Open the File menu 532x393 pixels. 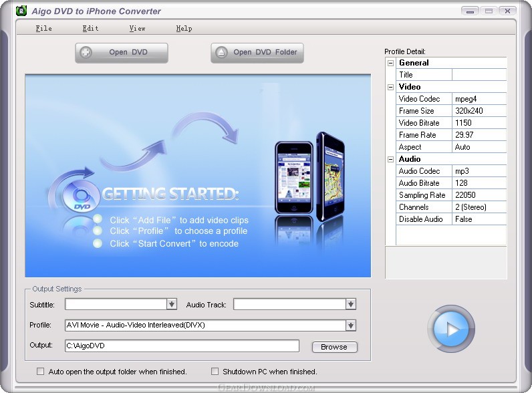[x=43, y=29]
